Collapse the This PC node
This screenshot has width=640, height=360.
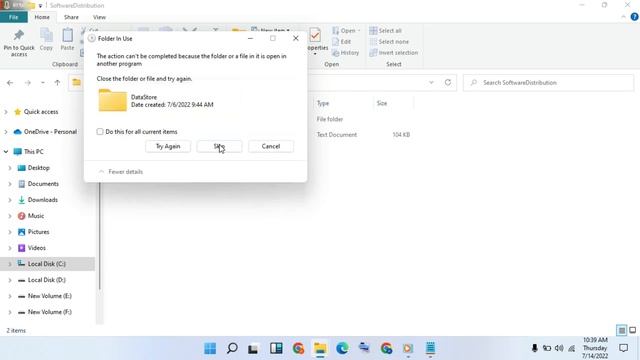(x=6, y=151)
